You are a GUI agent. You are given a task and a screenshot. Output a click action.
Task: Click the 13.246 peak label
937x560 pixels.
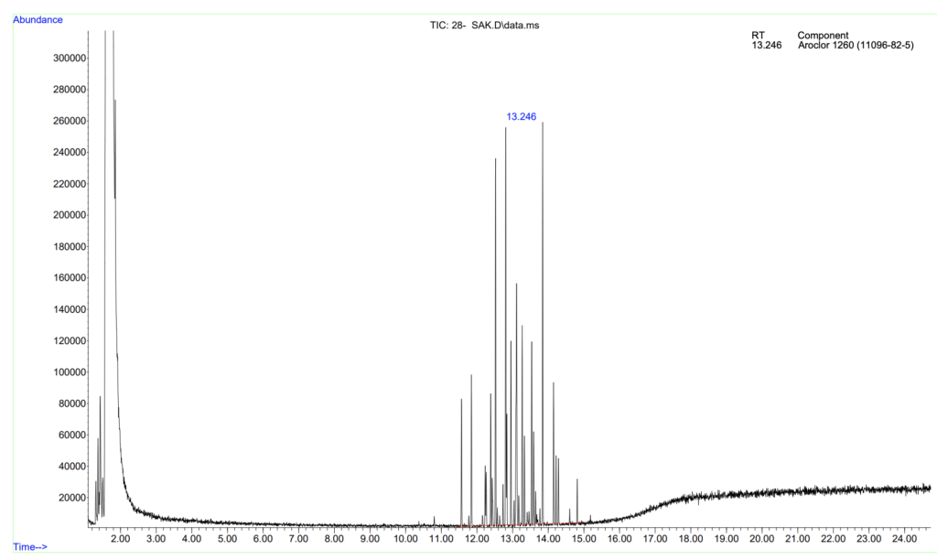[521, 116]
